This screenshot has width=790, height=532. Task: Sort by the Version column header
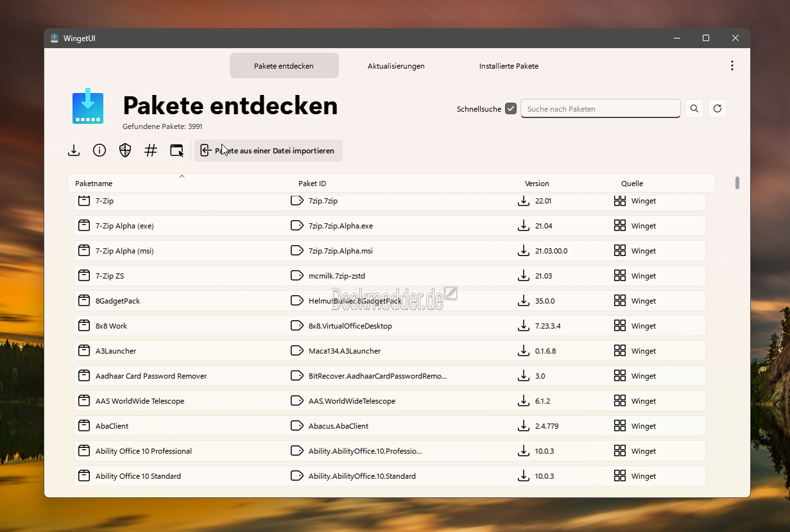(537, 184)
